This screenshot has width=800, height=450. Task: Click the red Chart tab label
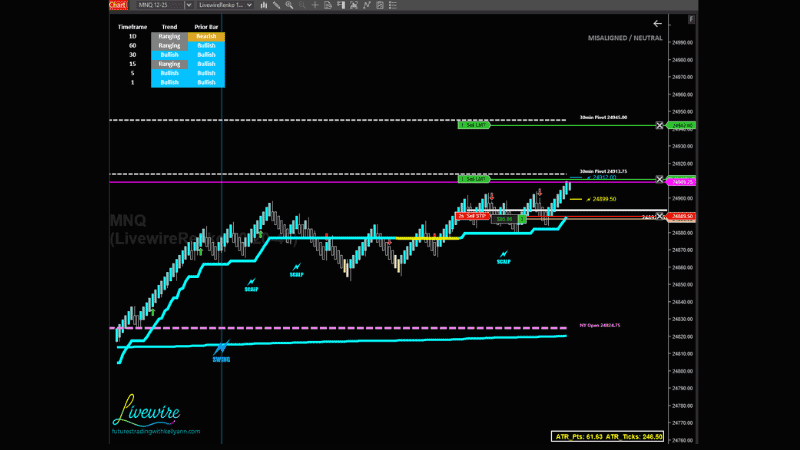coord(119,6)
